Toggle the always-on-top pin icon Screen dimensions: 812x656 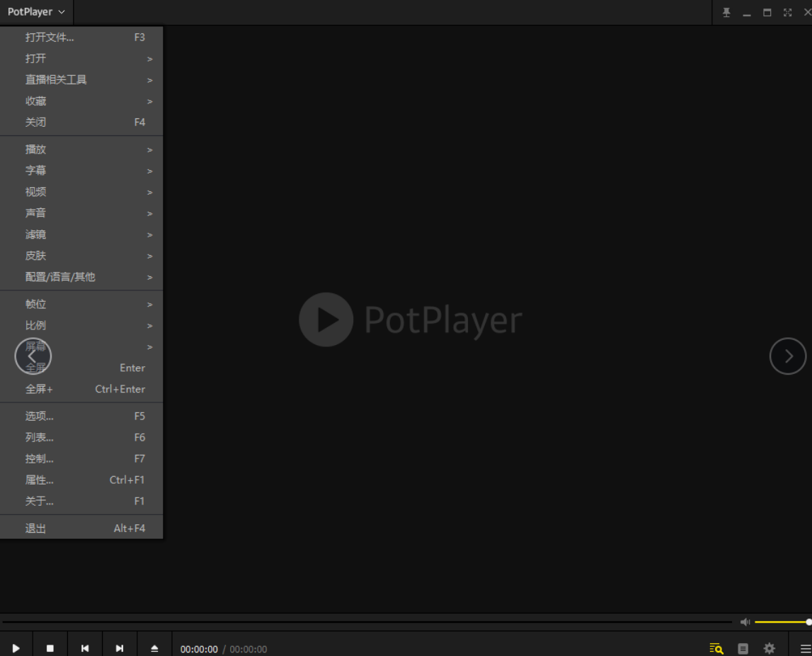pyautogui.click(x=726, y=13)
